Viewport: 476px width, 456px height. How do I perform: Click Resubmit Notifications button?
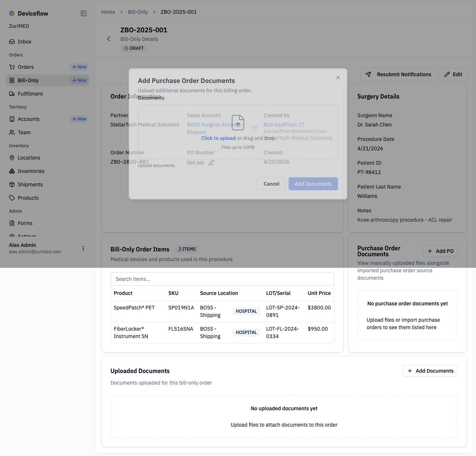click(x=398, y=74)
